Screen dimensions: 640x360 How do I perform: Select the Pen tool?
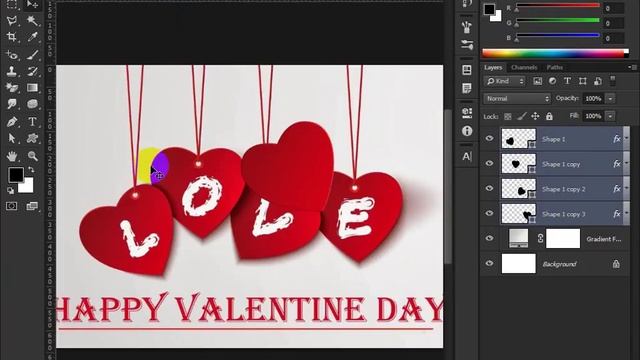[x=12, y=122]
